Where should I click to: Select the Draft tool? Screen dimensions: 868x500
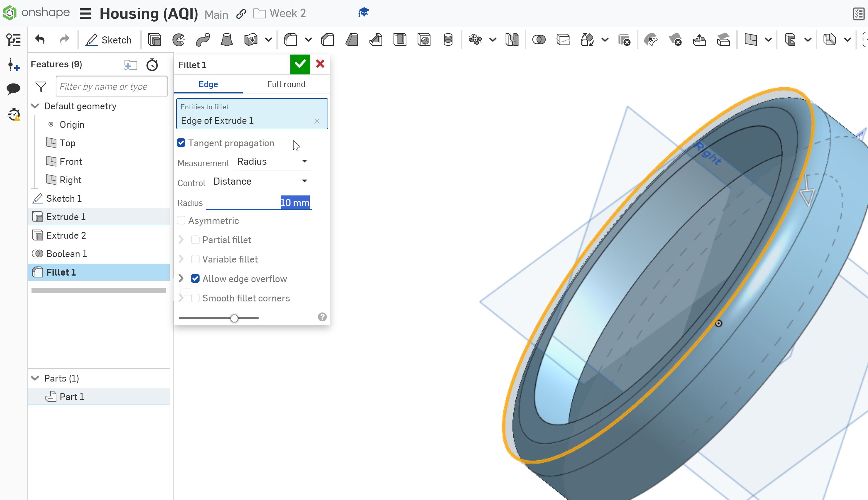click(x=352, y=39)
